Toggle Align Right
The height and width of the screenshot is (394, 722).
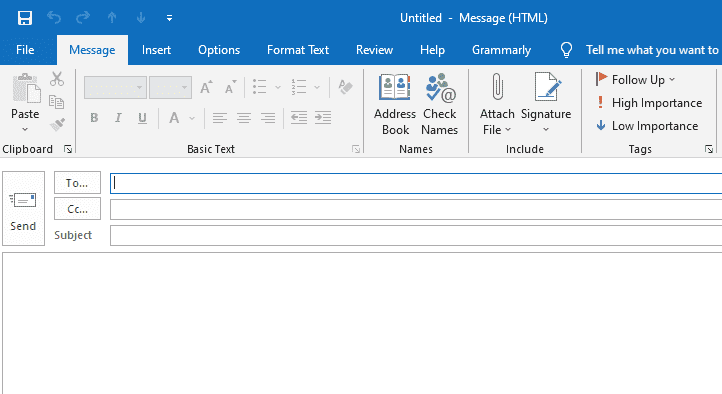pyautogui.click(x=268, y=118)
